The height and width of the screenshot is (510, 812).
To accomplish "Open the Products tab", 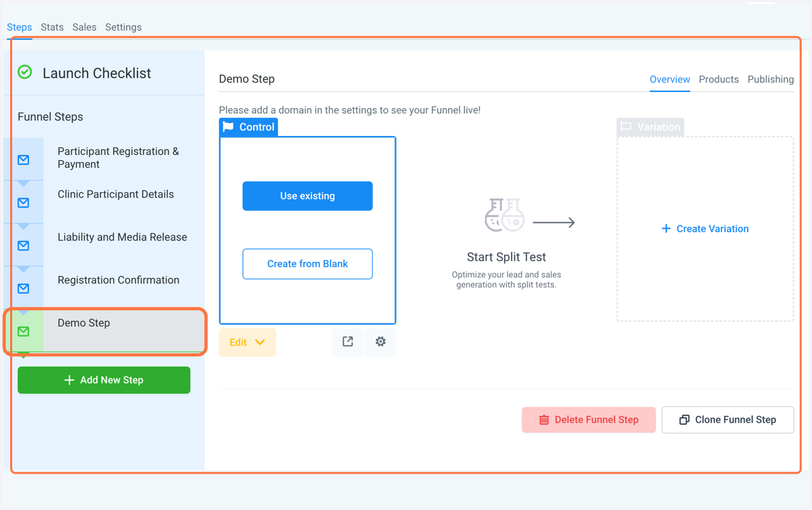I will tap(719, 79).
